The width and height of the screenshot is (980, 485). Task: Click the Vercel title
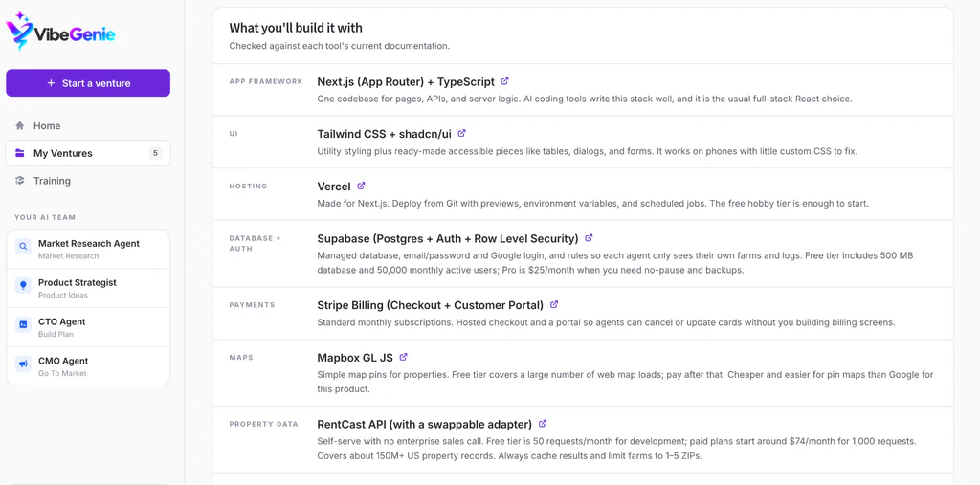pyautogui.click(x=334, y=187)
